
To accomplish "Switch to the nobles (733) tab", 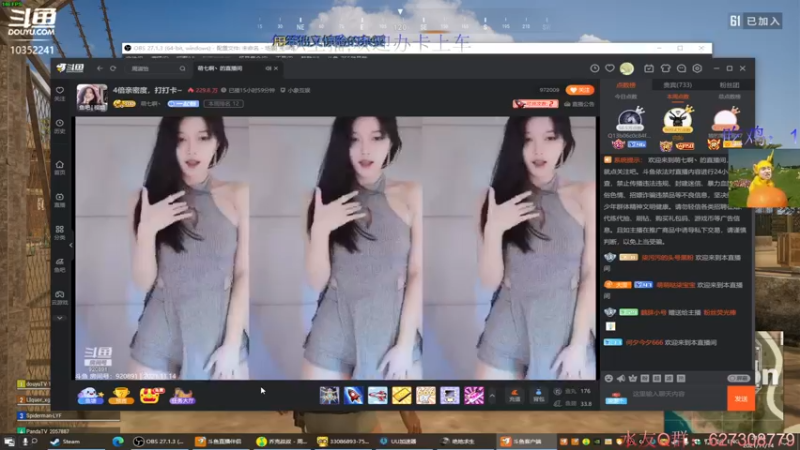I will [x=677, y=85].
